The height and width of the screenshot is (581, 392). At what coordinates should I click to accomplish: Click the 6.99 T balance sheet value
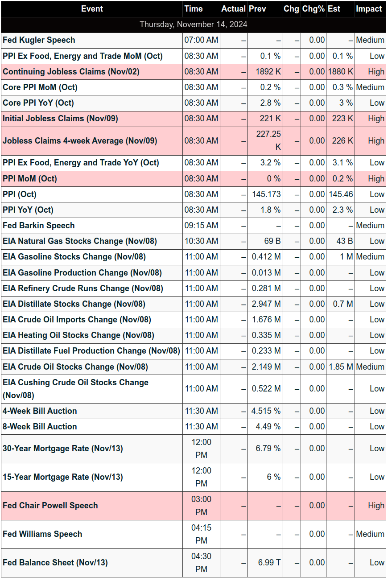270,563
